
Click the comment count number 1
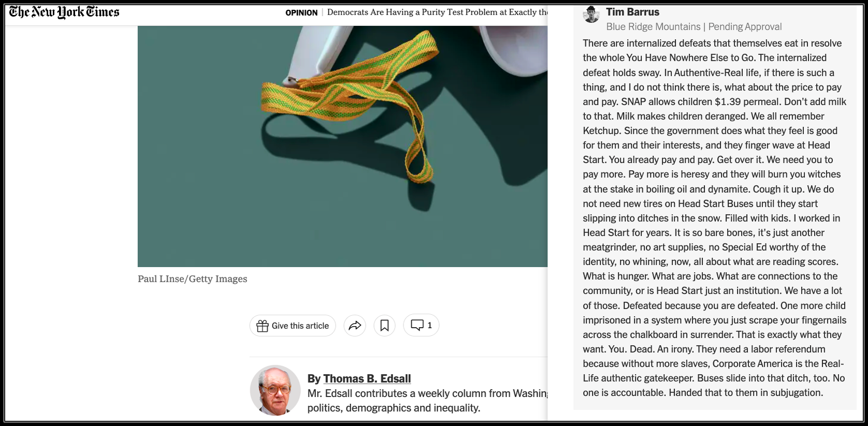tap(429, 325)
